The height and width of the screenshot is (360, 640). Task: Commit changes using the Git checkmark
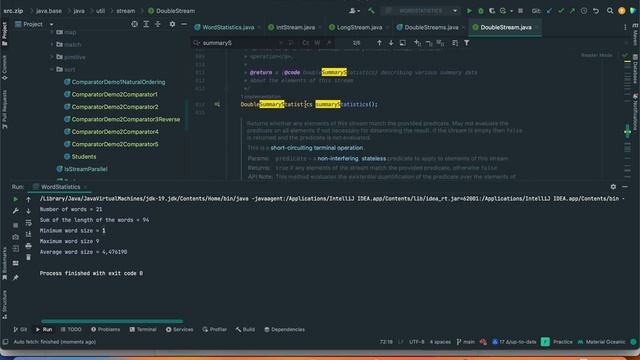[x=561, y=11]
